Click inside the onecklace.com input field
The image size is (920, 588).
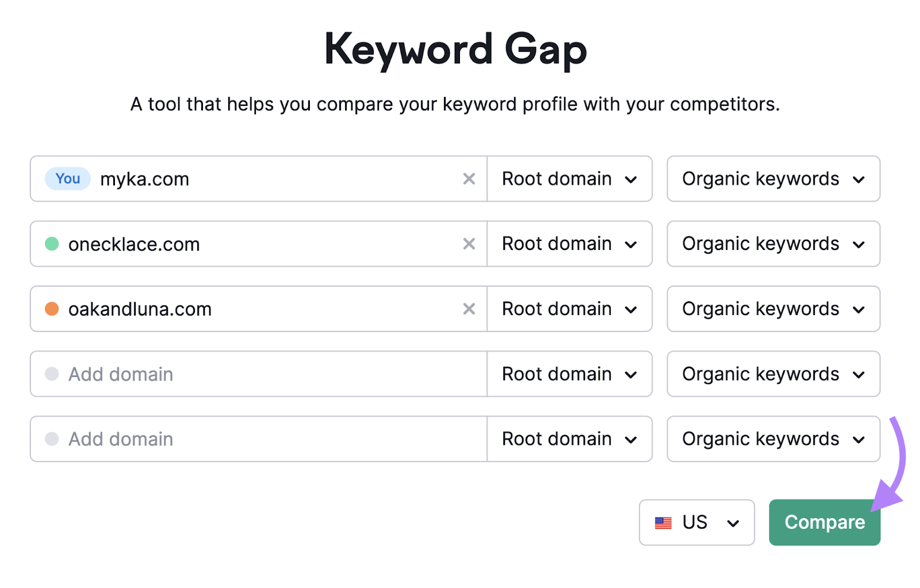pos(259,244)
